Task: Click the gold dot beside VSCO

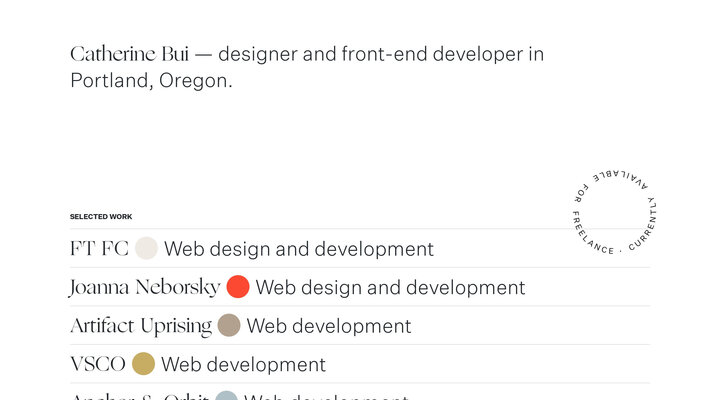Action: click(x=144, y=364)
